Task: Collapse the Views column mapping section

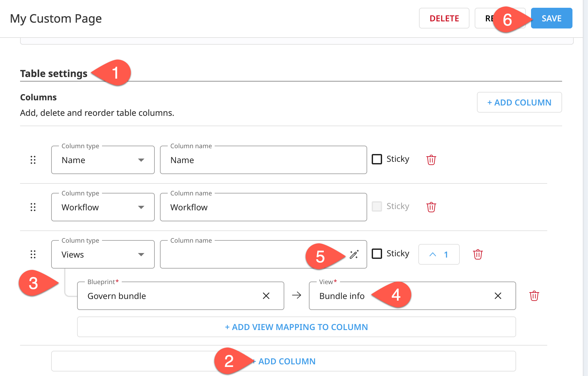Action: pyautogui.click(x=439, y=254)
